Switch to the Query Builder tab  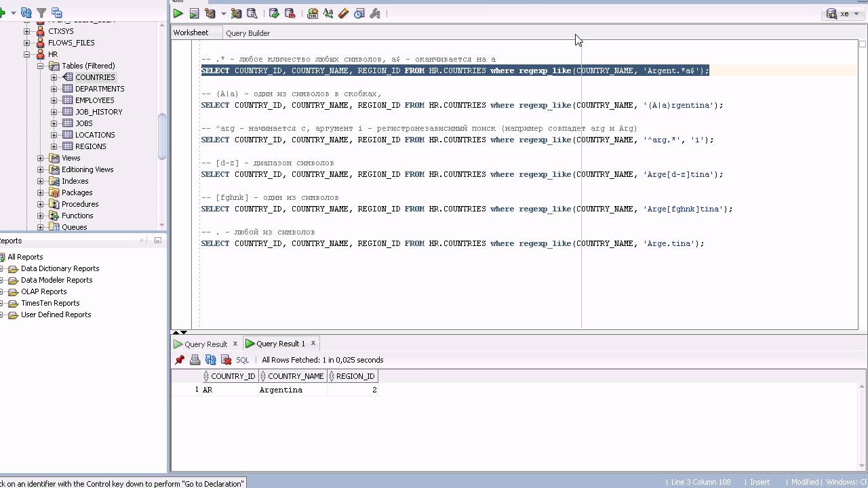click(x=248, y=33)
